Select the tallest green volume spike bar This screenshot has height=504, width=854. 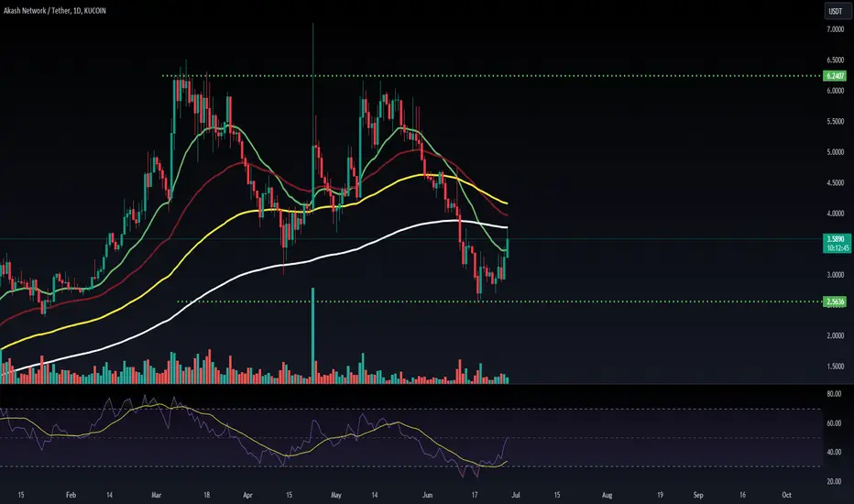[x=313, y=335]
